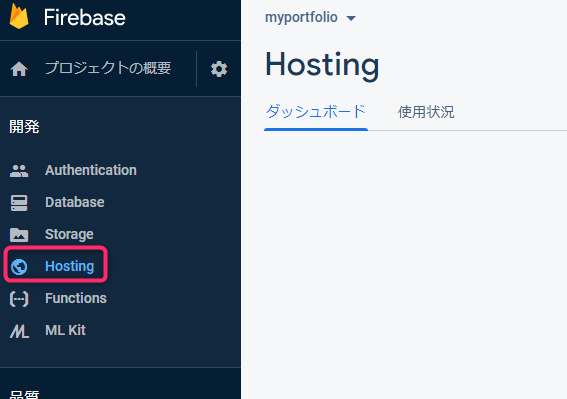This screenshot has width=567, height=399.
Task: Open プロジェクトの概要 overview link
Action: point(108,68)
